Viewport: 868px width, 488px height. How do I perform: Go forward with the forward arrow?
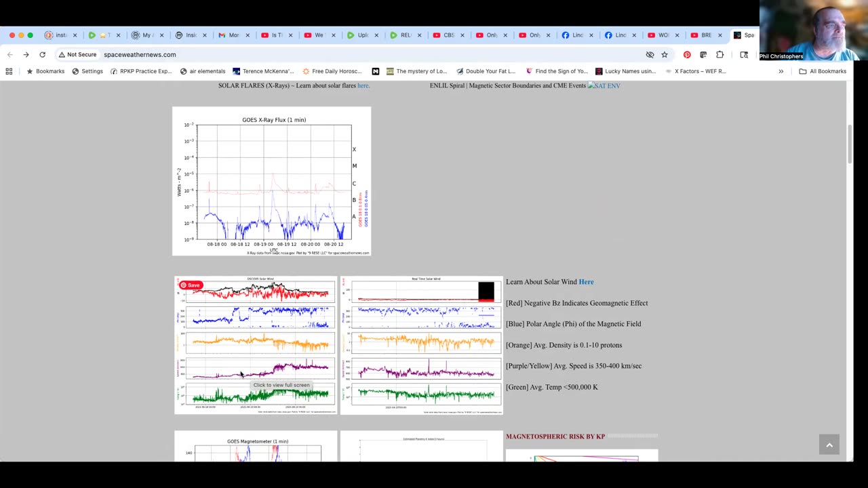pyautogui.click(x=26, y=54)
